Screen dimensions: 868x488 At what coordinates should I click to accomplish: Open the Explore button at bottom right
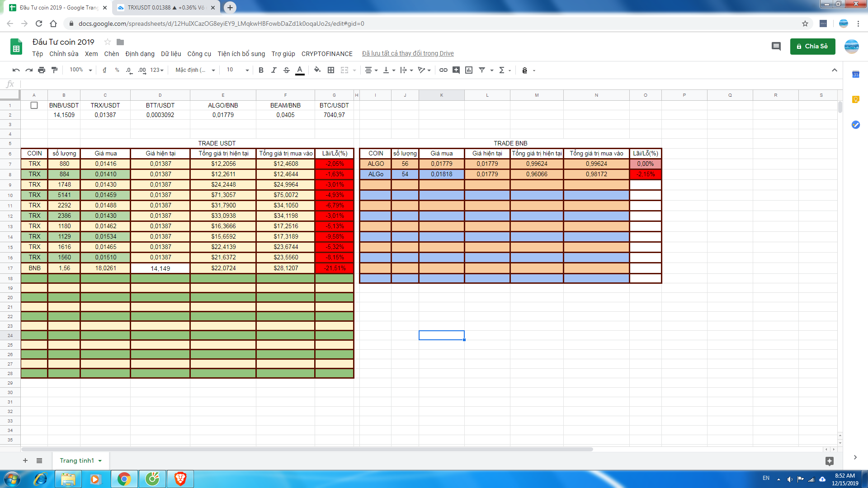pyautogui.click(x=829, y=461)
